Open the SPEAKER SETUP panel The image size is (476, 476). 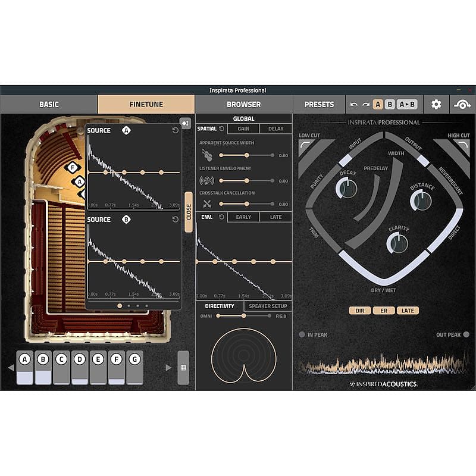pyautogui.click(x=269, y=305)
